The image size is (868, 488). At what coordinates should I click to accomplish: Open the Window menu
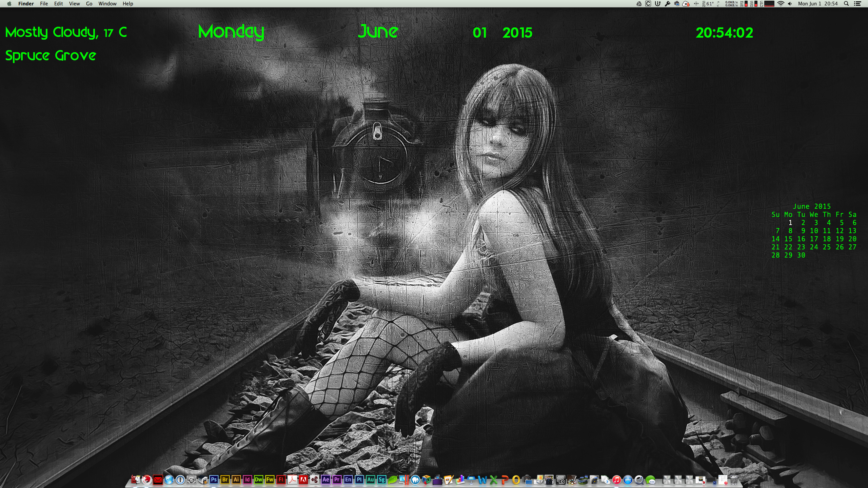(x=107, y=4)
